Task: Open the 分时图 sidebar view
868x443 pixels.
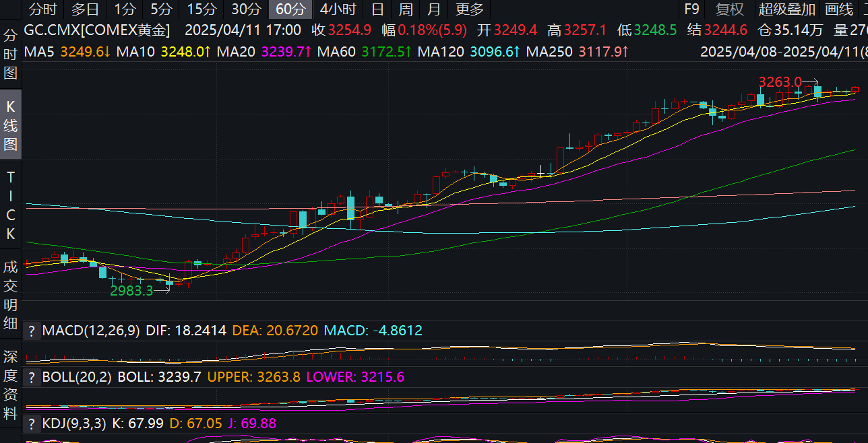Action: click(10, 54)
